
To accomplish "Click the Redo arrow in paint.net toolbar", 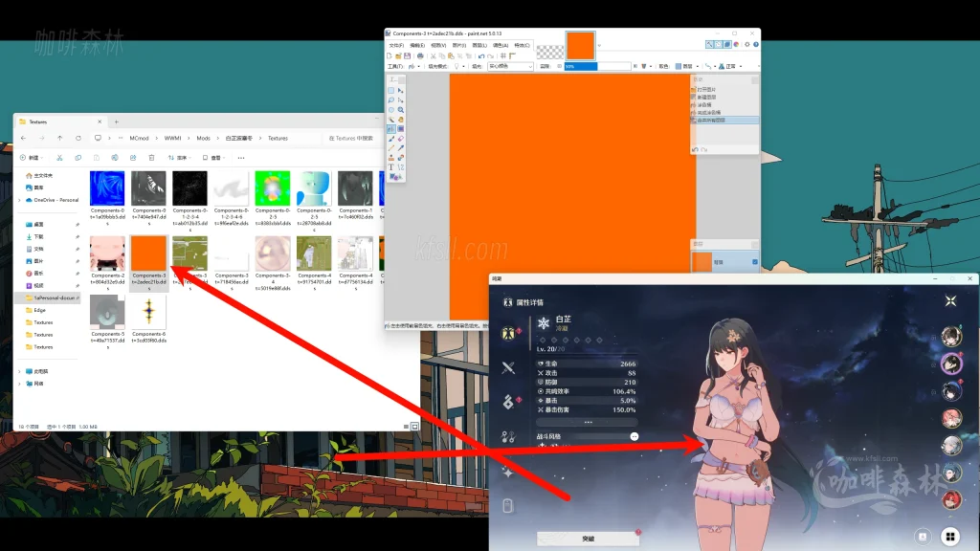I will tap(491, 56).
